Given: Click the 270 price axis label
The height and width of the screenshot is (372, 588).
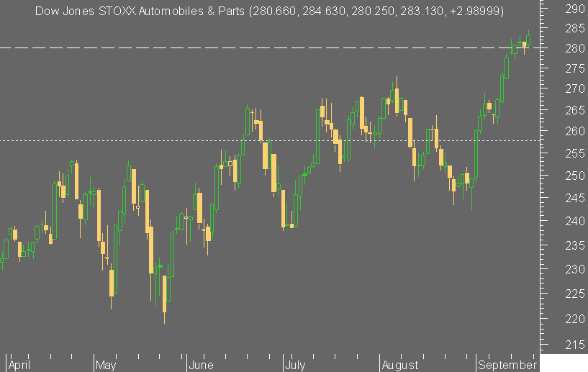Looking at the screenshot, I should (x=575, y=89).
